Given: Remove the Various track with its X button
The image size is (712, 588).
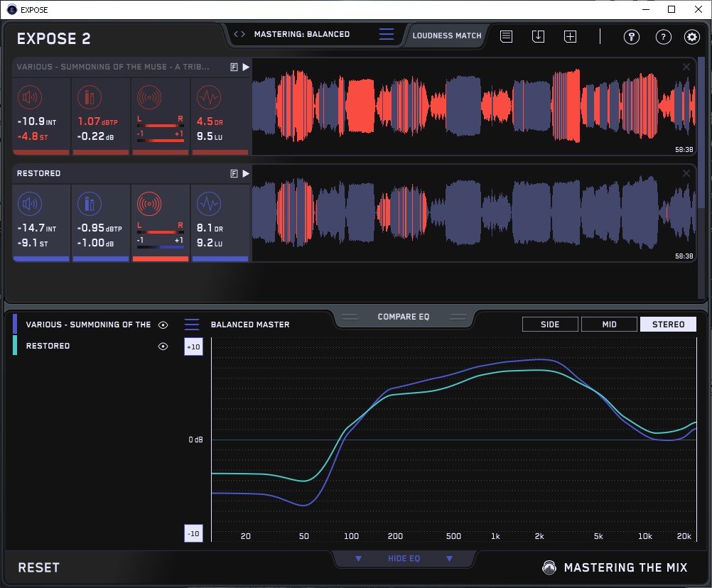Looking at the screenshot, I should coord(686,67).
